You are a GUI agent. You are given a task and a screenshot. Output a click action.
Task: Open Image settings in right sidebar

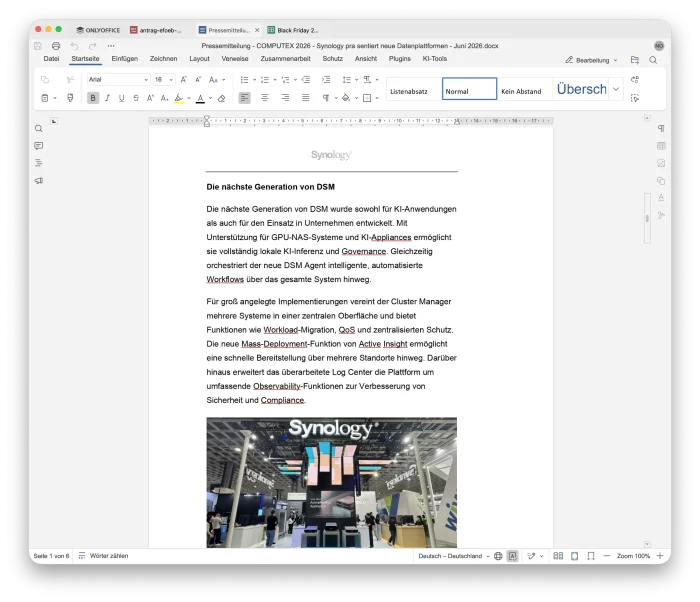click(x=661, y=163)
